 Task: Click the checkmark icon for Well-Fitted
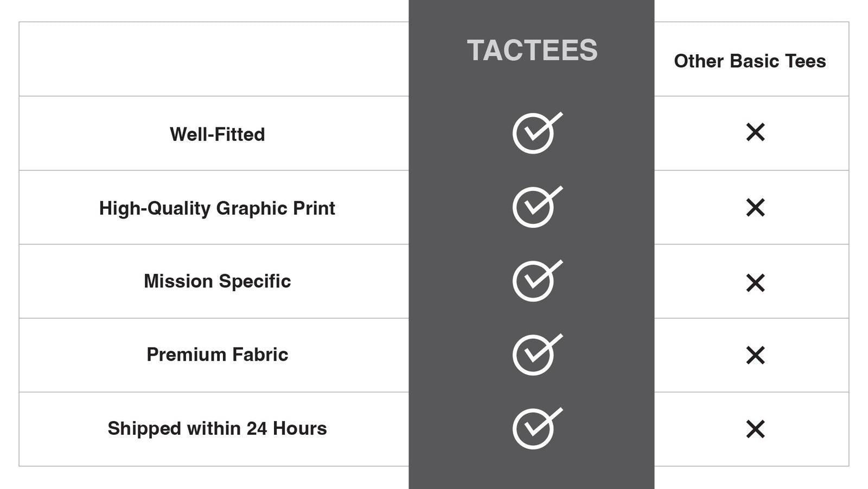(535, 133)
